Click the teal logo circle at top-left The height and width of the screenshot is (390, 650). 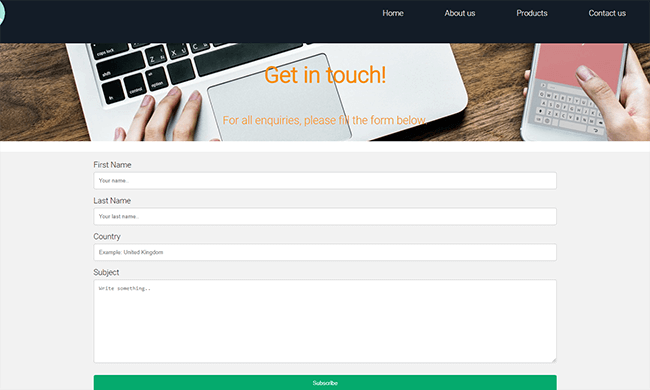[2, 12]
